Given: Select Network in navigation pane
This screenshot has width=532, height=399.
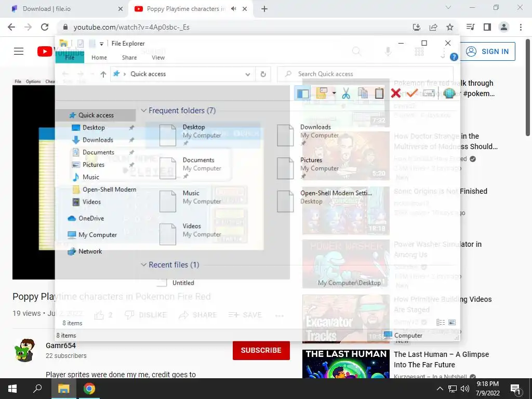Looking at the screenshot, I should click(90, 251).
